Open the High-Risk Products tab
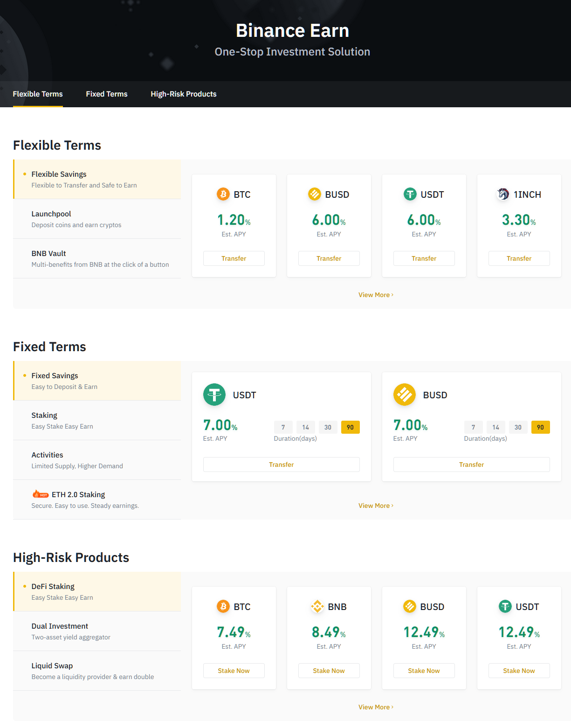This screenshot has height=728, width=571. [x=184, y=94]
